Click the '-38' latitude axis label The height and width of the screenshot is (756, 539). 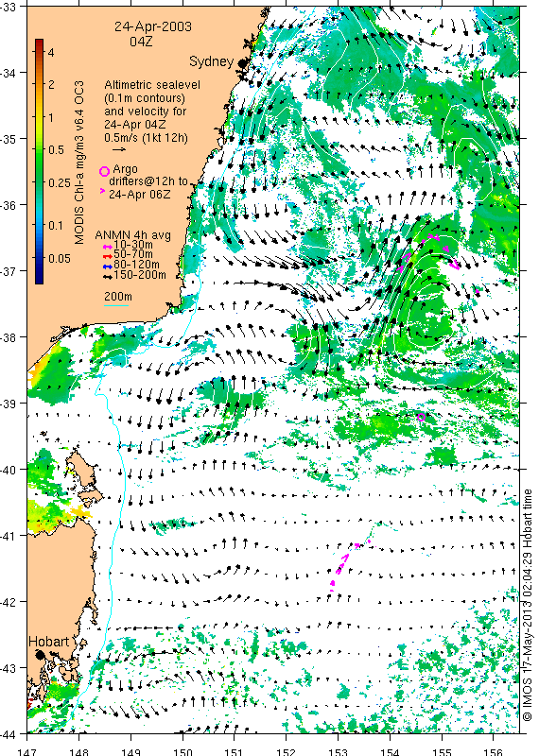pyautogui.click(x=9, y=337)
